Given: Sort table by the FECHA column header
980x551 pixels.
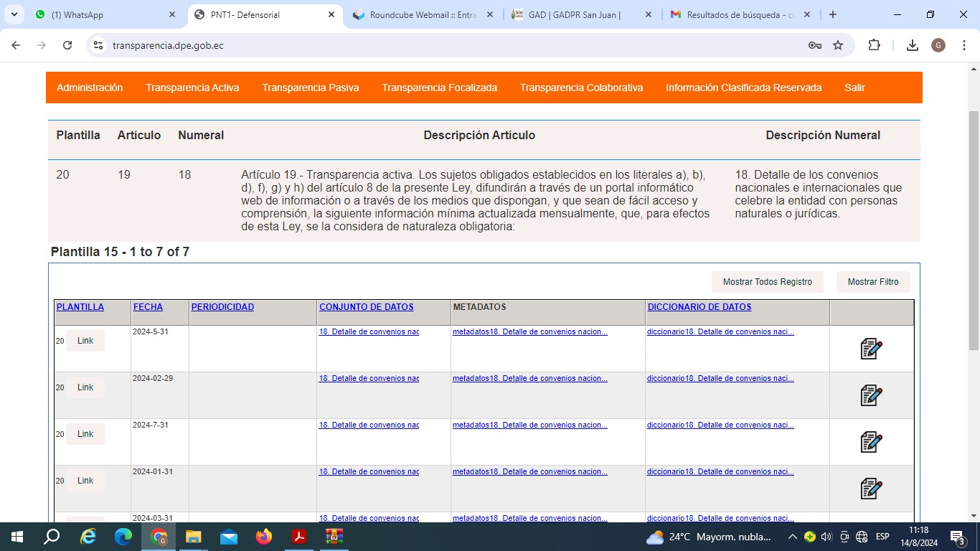Looking at the screenshot, I should coord(148,307).
